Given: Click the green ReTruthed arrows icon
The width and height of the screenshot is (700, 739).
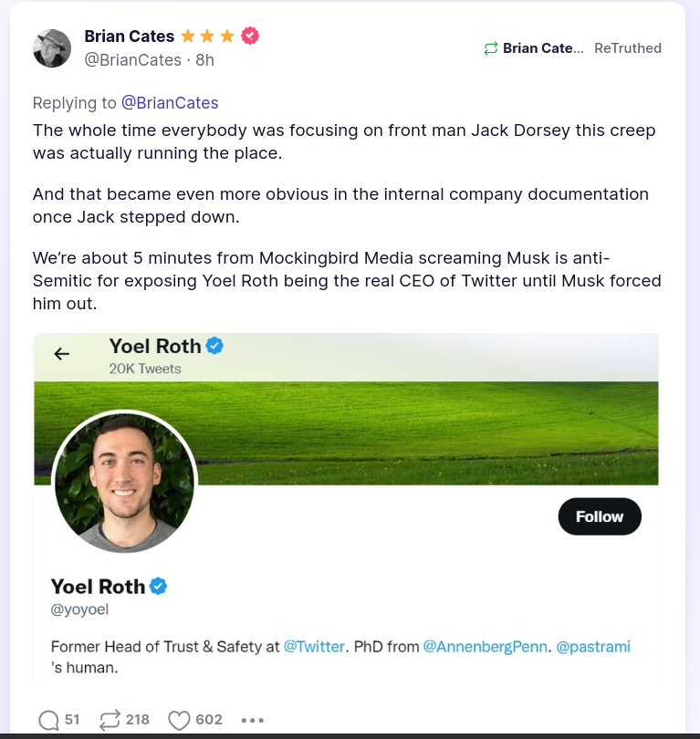Looking at the screenshot, I should coord(491,48).
